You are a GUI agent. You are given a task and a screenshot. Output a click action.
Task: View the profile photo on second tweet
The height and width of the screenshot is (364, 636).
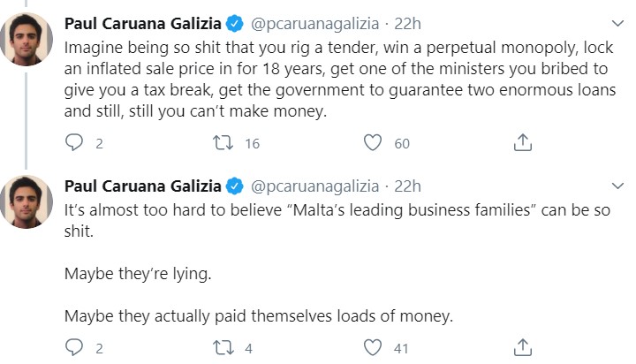click(26, 202)
